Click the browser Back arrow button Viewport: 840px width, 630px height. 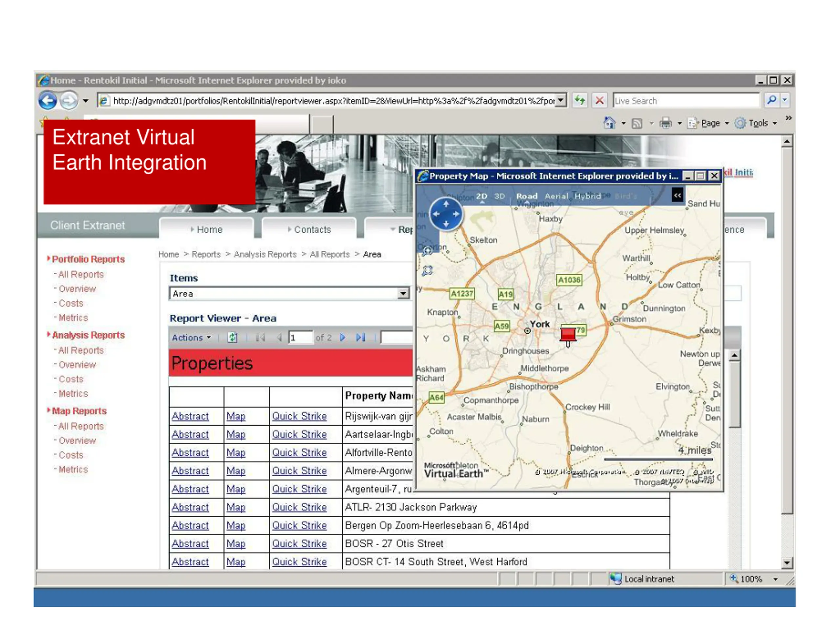pos(48,101)
